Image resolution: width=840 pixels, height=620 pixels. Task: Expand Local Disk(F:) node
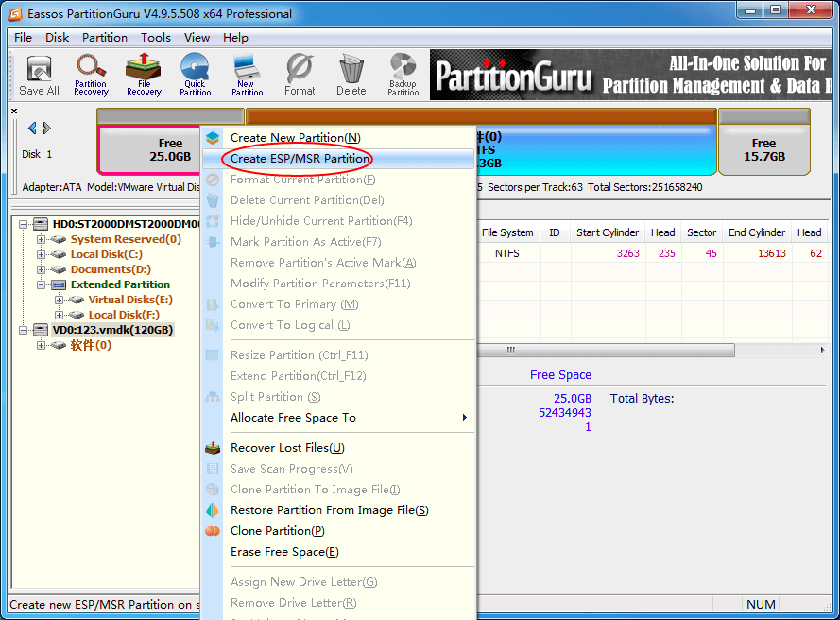[x=59, y=315]
